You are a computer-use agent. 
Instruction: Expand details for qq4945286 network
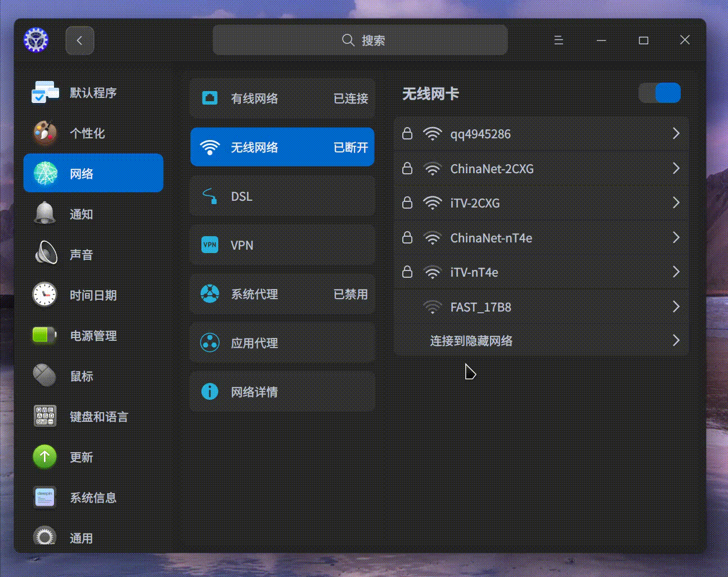coord(541,134)
